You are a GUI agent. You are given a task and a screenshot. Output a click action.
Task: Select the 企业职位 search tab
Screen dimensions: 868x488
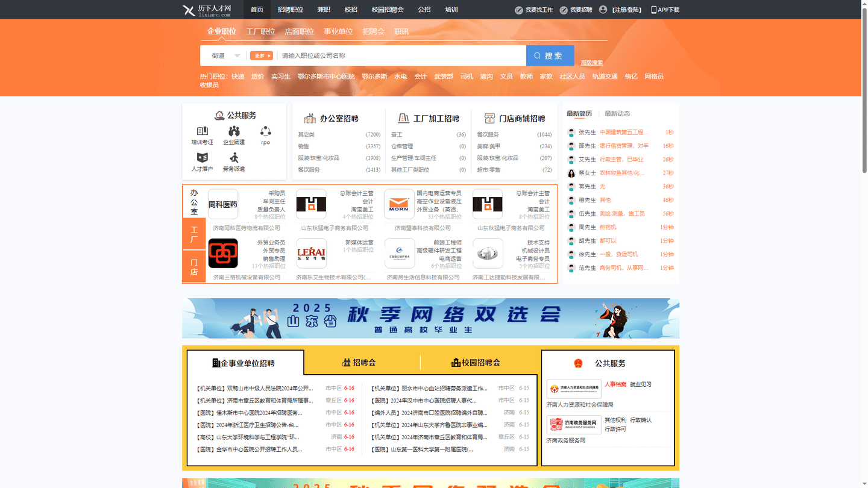point(222,31)
